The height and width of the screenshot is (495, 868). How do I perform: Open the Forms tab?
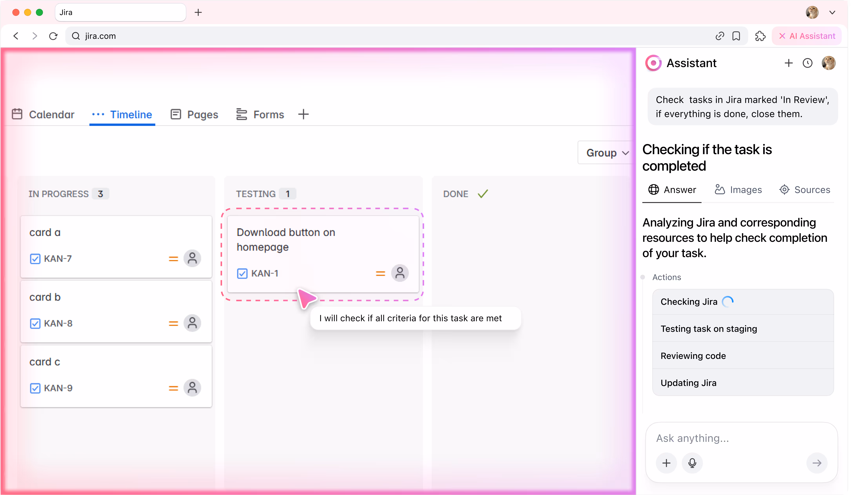point(260,114)
